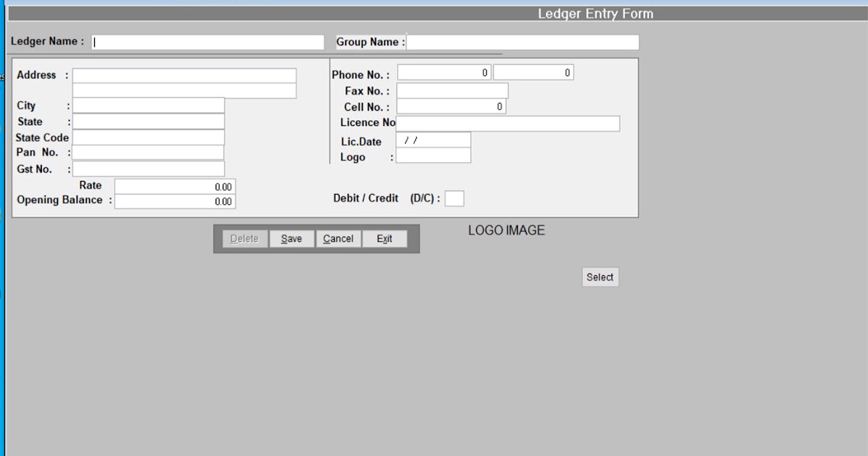Click the Lic.Date field
The height and width of the screenshot is (456, 868).
point(433,140)
